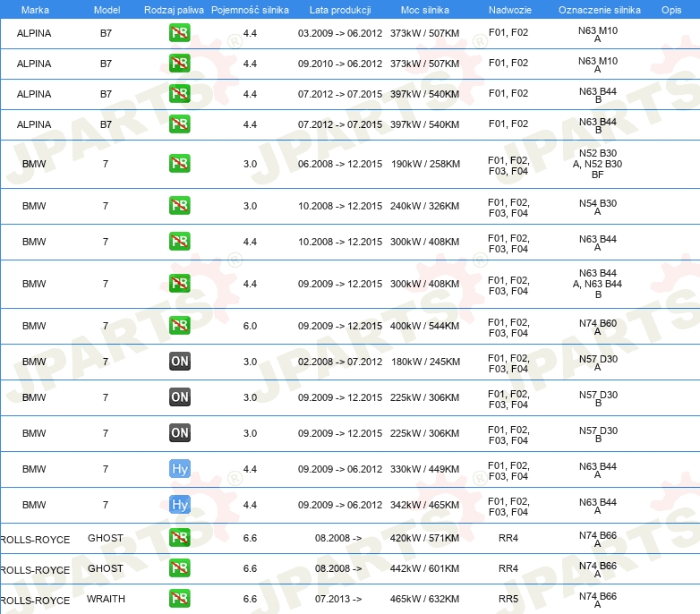Click the WRAITH model cell

106,599
